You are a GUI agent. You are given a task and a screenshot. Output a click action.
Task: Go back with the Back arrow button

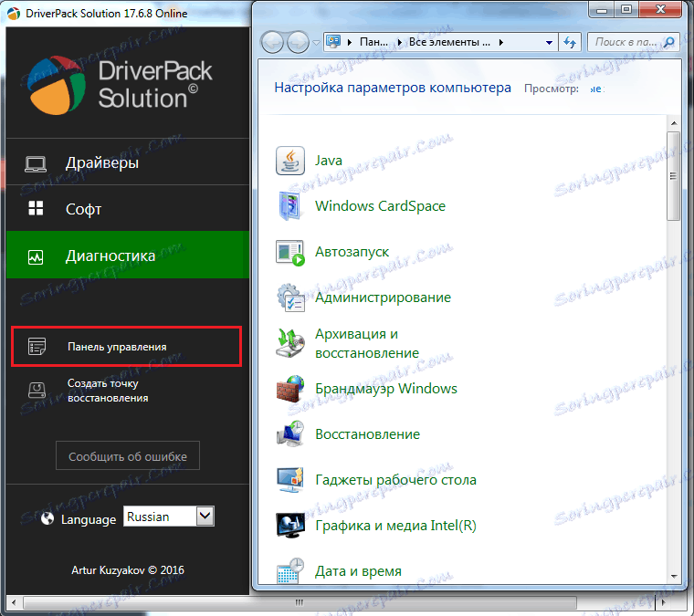point(272,43)
